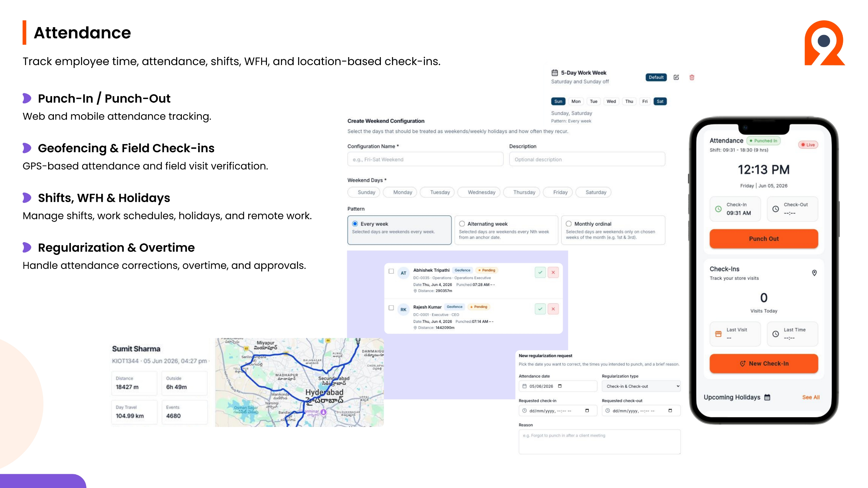Click the Sun tab in 5-Day Work Week

(x=558, y=102)
